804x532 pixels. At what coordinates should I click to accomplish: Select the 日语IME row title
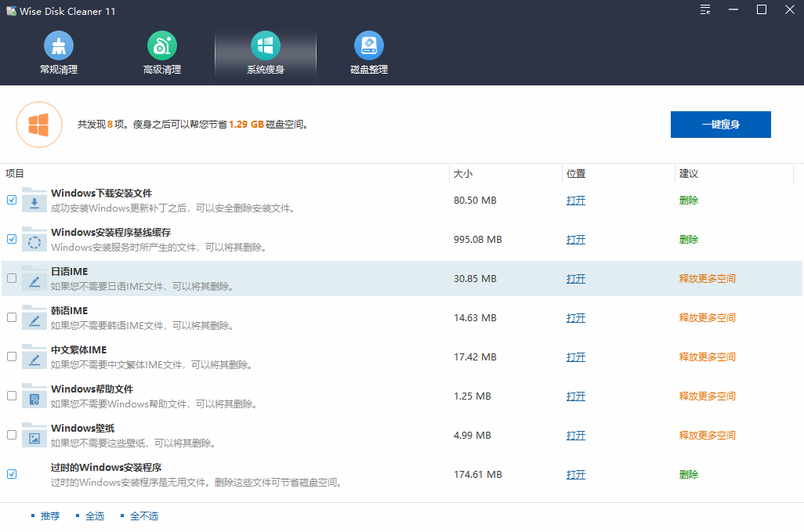(x=69, y=272)
